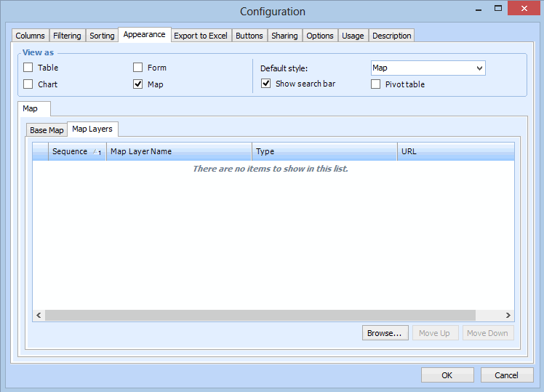This screenshot has width=544, height=392.
Task: Click the Map Layer Name column header
Action: [x=179, y=151]
